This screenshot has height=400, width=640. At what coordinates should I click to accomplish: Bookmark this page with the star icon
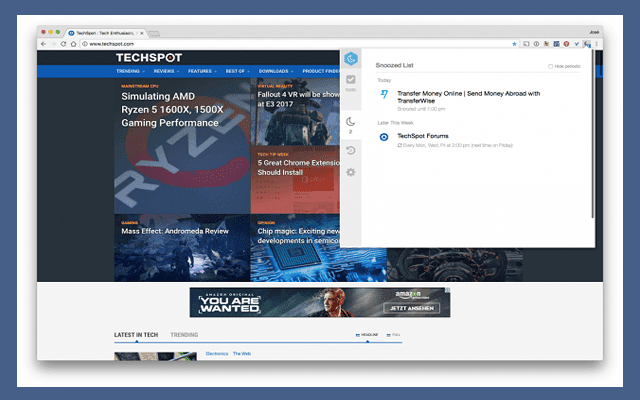tap(514, 44)
